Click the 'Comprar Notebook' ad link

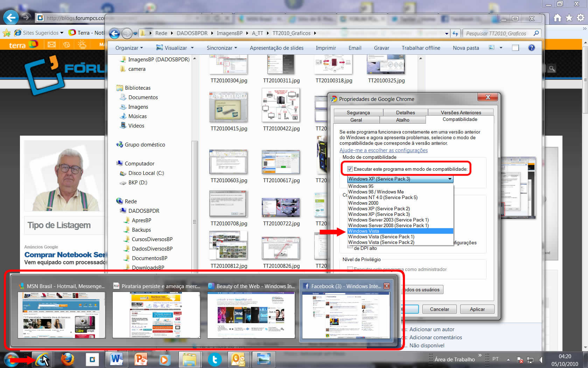65,255
